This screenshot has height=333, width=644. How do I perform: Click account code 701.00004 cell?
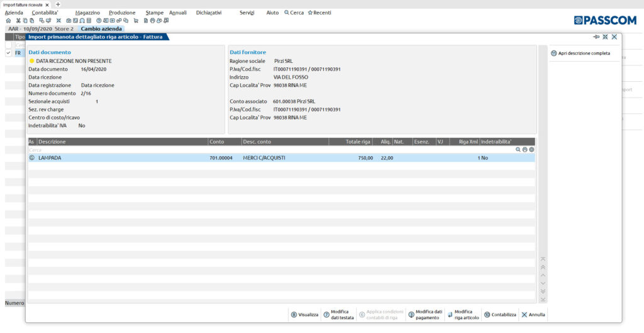pyautogui.click(x=221, y=158)
